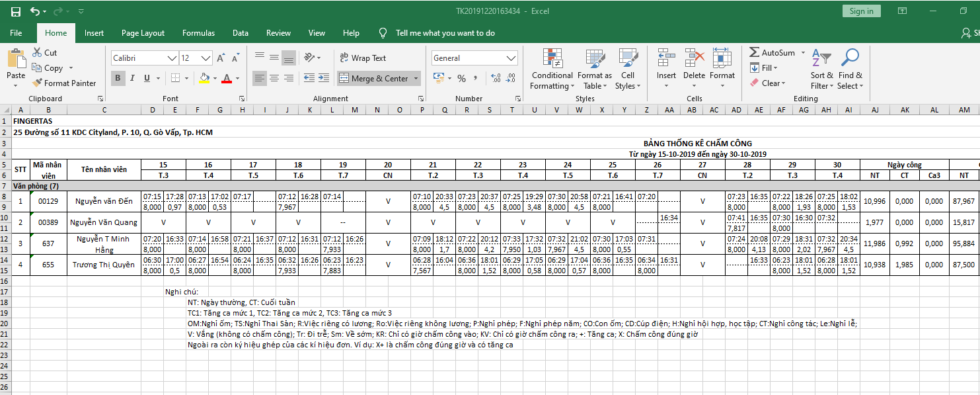The height and width of the screenshot is (395, 980).
Task: Switch to the Page Layout tab
Action: [143, 33]
